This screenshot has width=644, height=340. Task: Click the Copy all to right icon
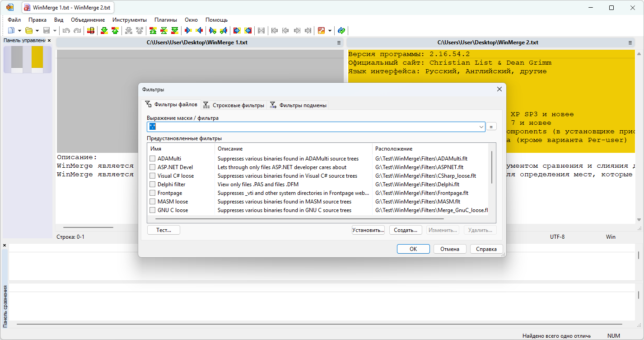click(x=237, y=31)
